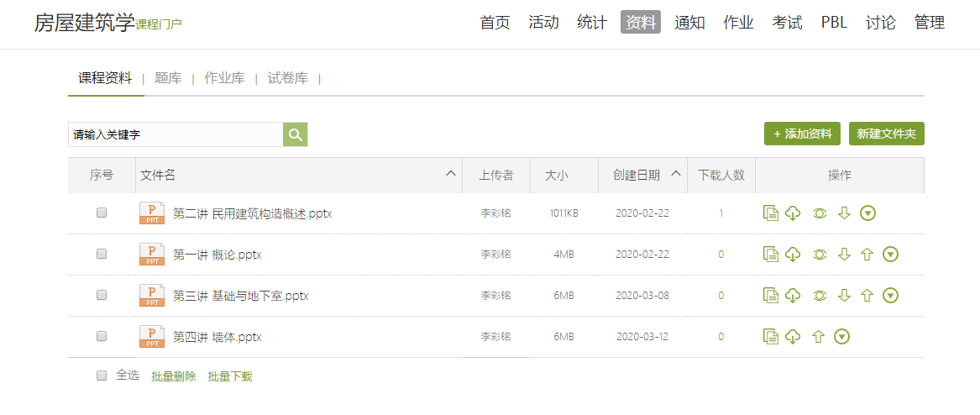Click the 添加资料 button
This screenshot has height=415, width=980.
coord(802,134)
